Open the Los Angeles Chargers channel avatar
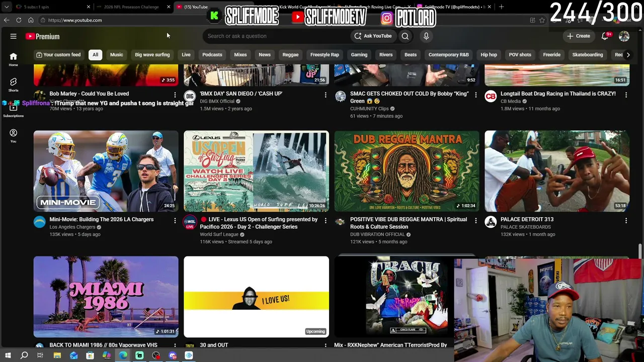Screen dimensions: 644x362 tap(40, 222)
